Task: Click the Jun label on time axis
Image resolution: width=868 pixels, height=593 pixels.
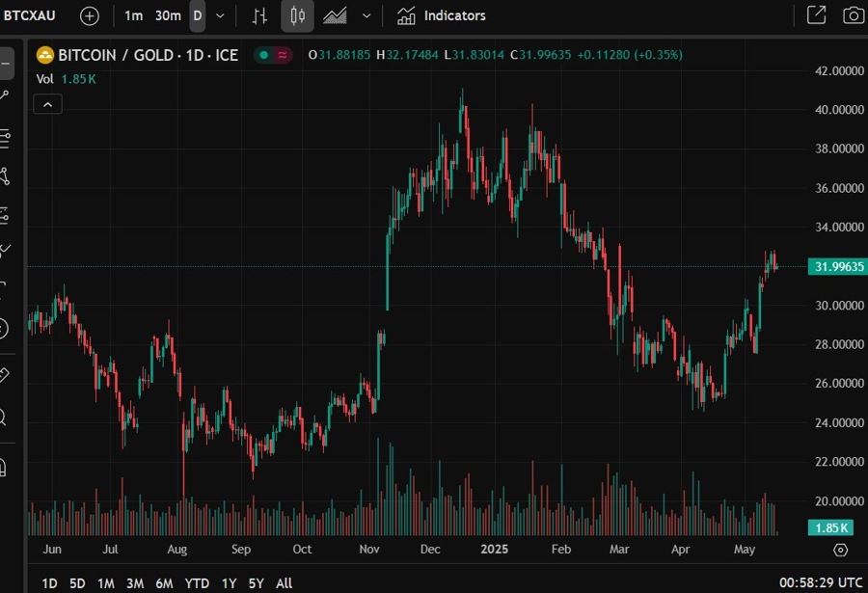Action: tap(52, 550)
